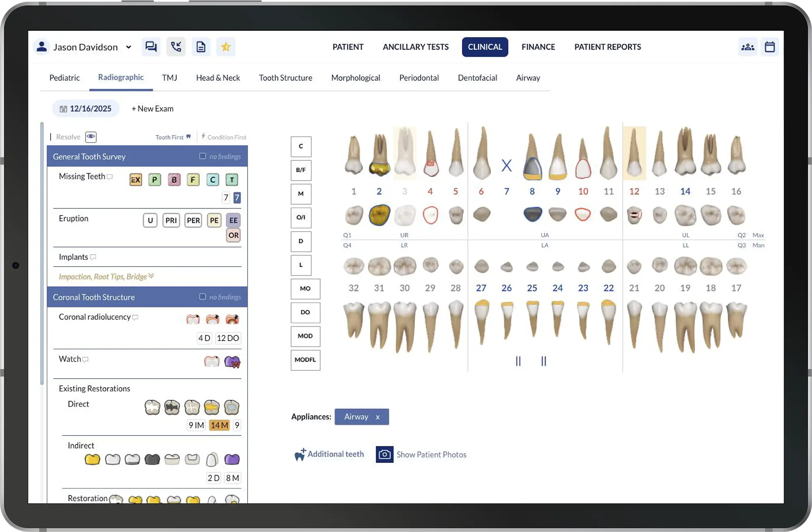The image size is (812, 532).
Task: Open the 12/16/2025 exam date picker
Action: point(86,109)
